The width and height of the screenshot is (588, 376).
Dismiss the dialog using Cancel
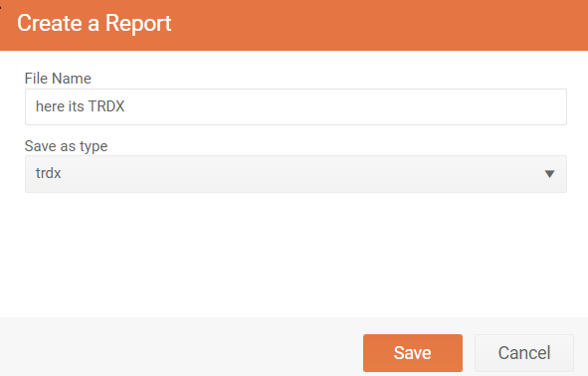click(x=524, y=353)
